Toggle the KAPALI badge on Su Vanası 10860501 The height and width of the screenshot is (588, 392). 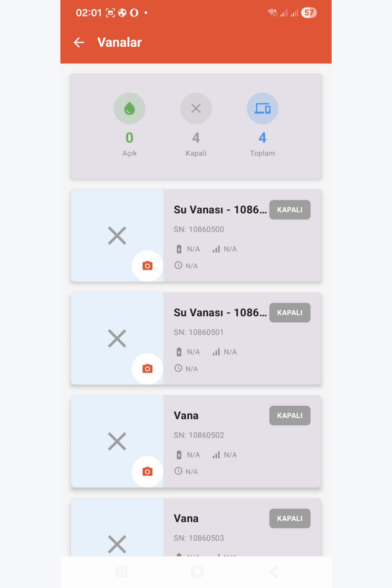[290, 312]
